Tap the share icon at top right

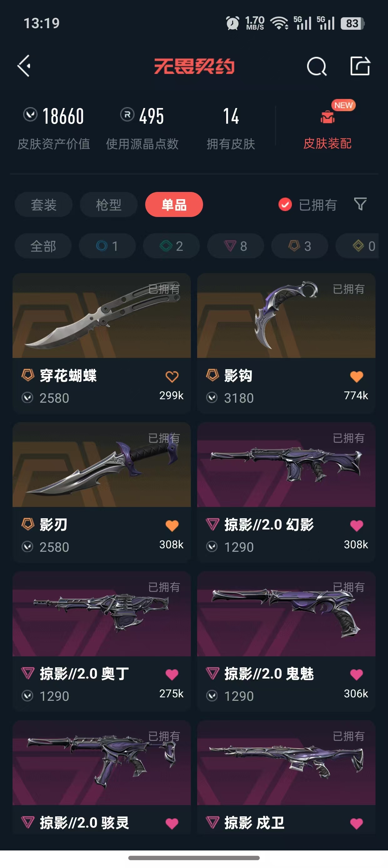(360, 66)
